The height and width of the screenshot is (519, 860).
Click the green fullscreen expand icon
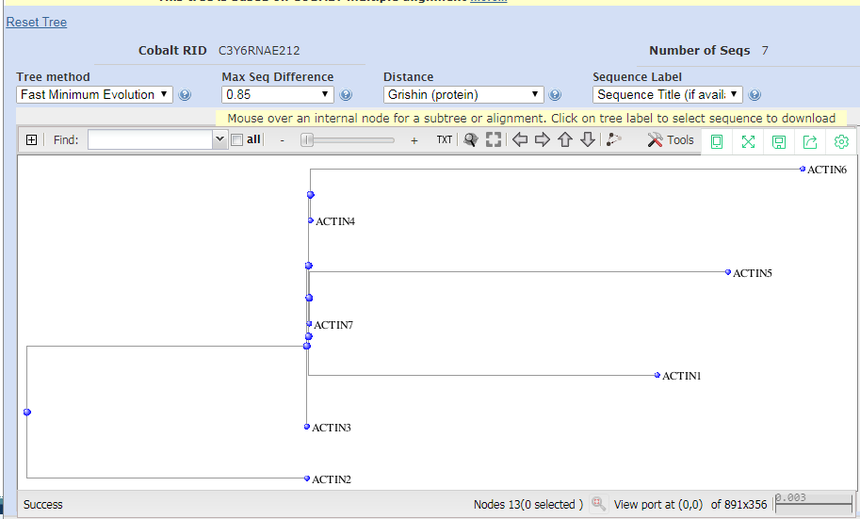(x=748, y=142)
